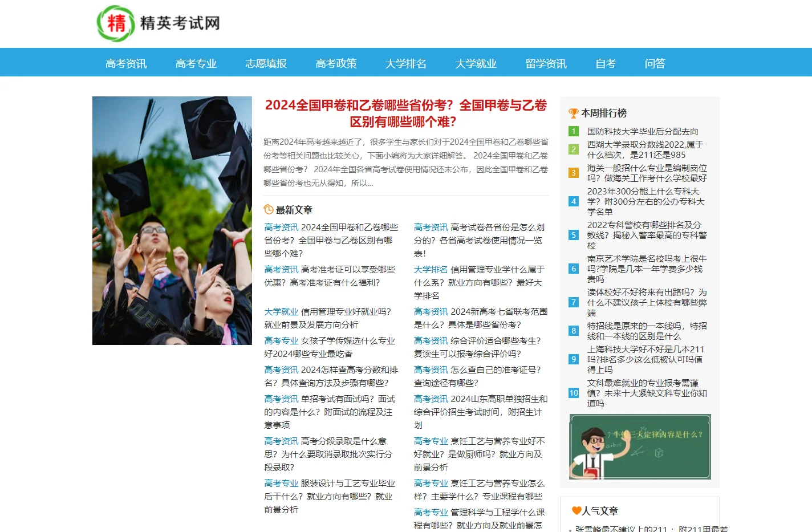
Task: Open ranking item 西湖大学录取分数线2022
Action: [x=645, y=149]
